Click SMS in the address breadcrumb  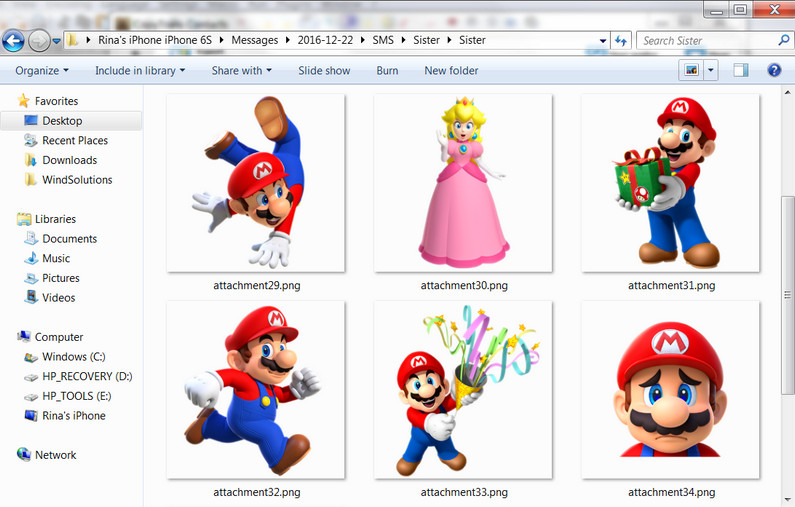pos(383,40)
